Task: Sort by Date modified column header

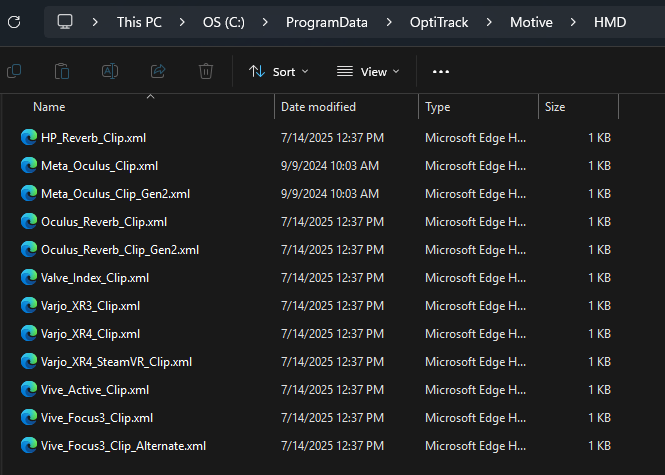Action: (318, 107)
